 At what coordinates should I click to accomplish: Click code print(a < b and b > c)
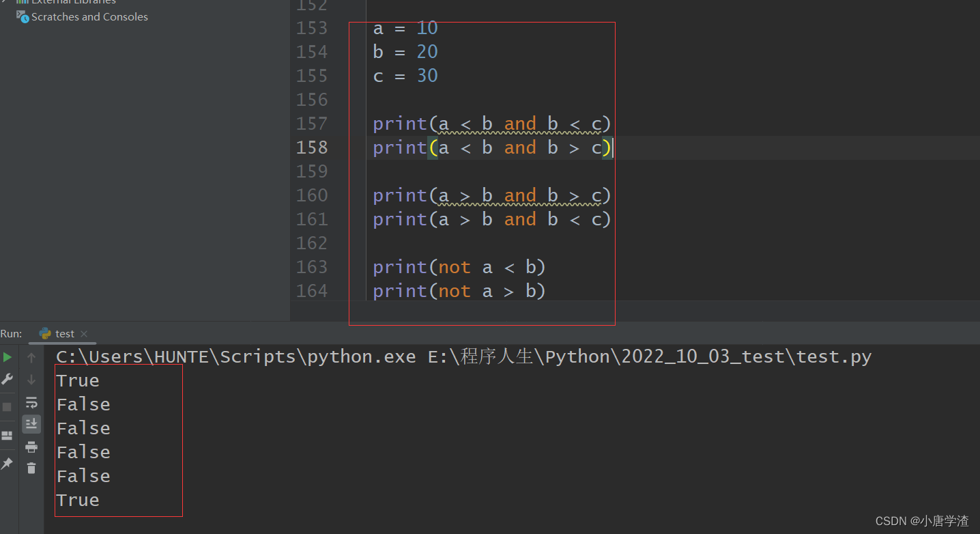pyautogui.click(x=492, y=147)
